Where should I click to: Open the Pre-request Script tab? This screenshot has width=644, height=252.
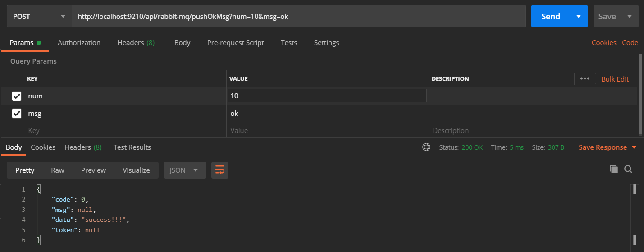[x=235, y=43]
